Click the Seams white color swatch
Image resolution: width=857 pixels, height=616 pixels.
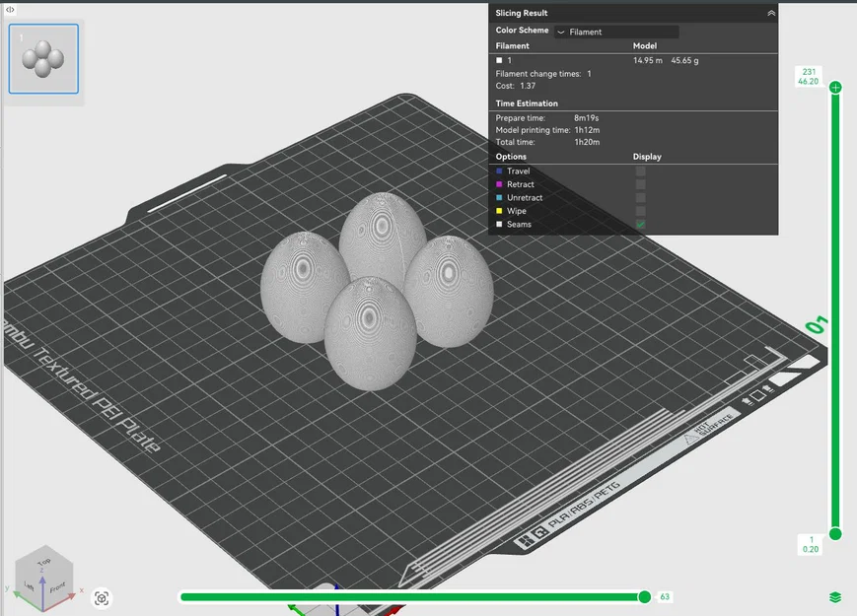tap(499, 224)
